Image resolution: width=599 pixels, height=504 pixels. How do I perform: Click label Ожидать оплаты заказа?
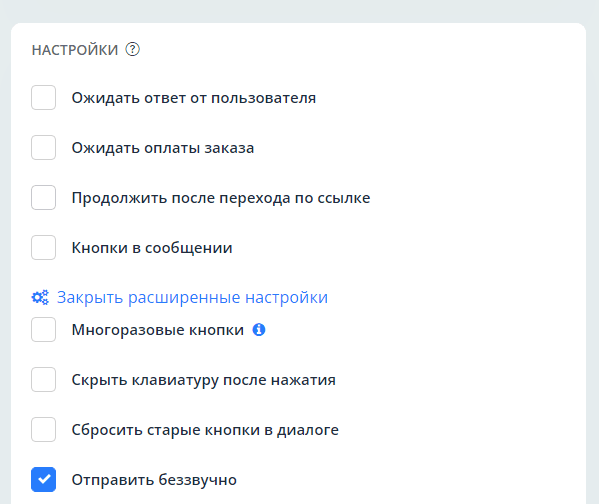pyautogui.click(x=163, y=148)
